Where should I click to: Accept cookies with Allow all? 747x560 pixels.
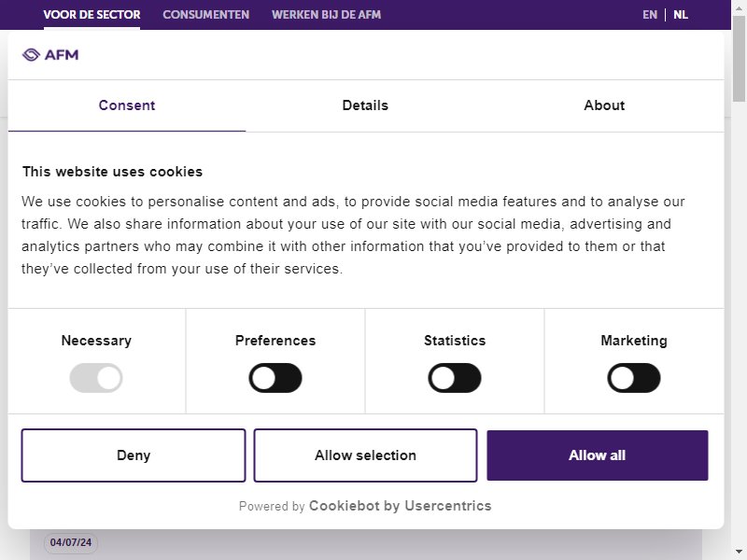coord(598,455)
